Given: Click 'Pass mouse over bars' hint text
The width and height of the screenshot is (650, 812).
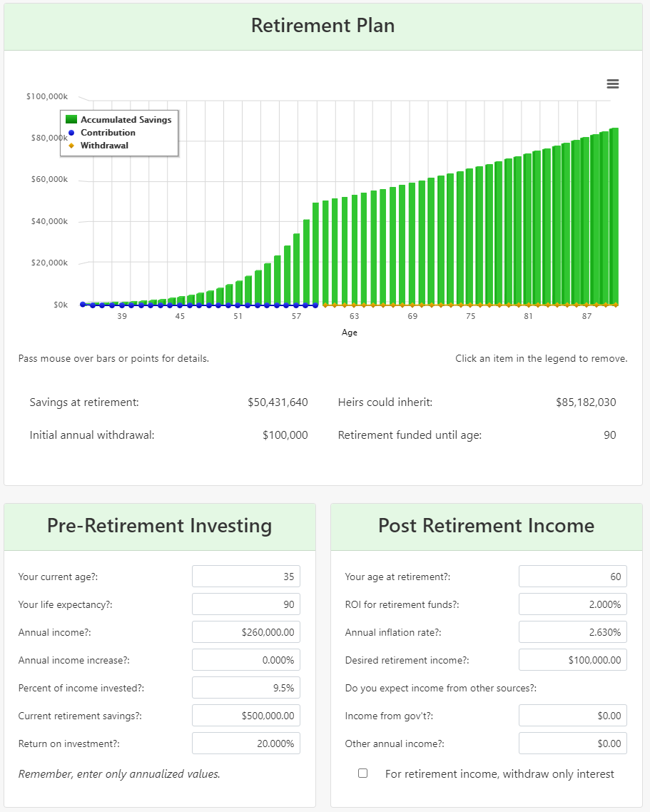Looking at the screenshot, I should tap(113, 358).
